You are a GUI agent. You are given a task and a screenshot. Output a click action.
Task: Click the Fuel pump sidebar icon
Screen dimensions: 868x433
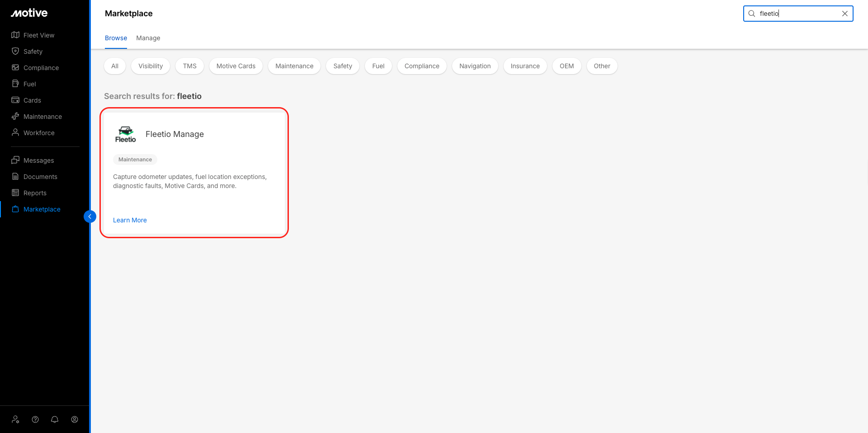(x=15, y=84)
